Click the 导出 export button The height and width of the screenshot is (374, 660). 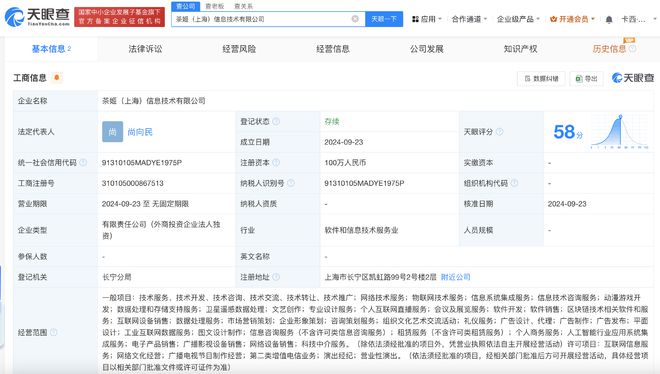[x=586, y=78]
